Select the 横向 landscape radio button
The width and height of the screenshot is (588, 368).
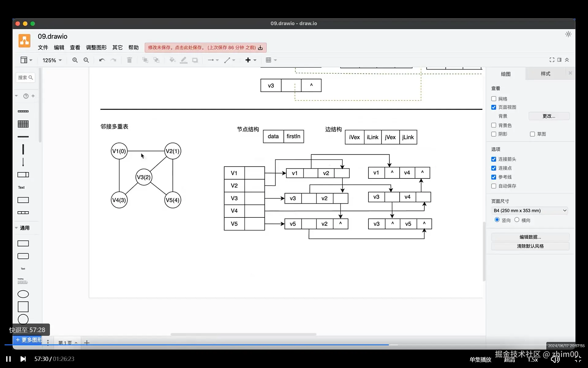click(517, 220)
